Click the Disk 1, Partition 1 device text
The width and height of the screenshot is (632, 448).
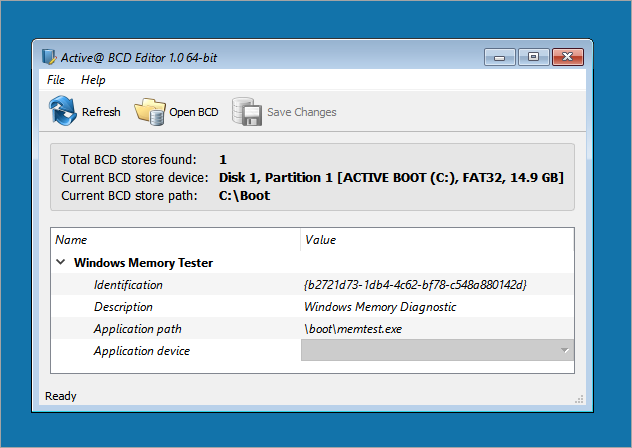pyautogui.click(x=391, y=178)
